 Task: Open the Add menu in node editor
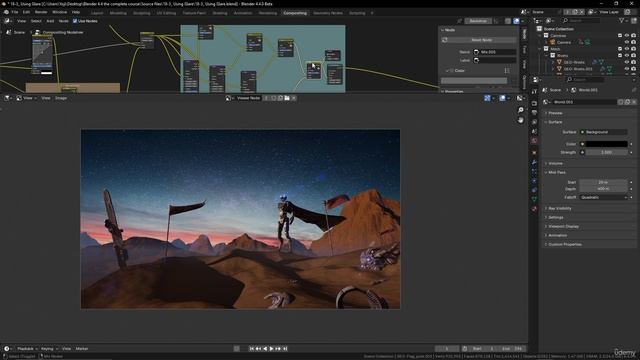coord(50,21)
